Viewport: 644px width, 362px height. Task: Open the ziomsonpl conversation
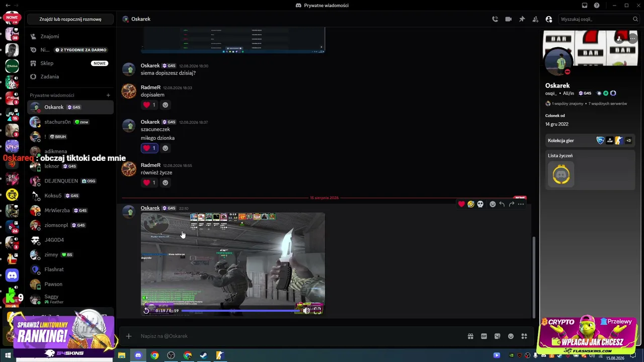point(70,225)
